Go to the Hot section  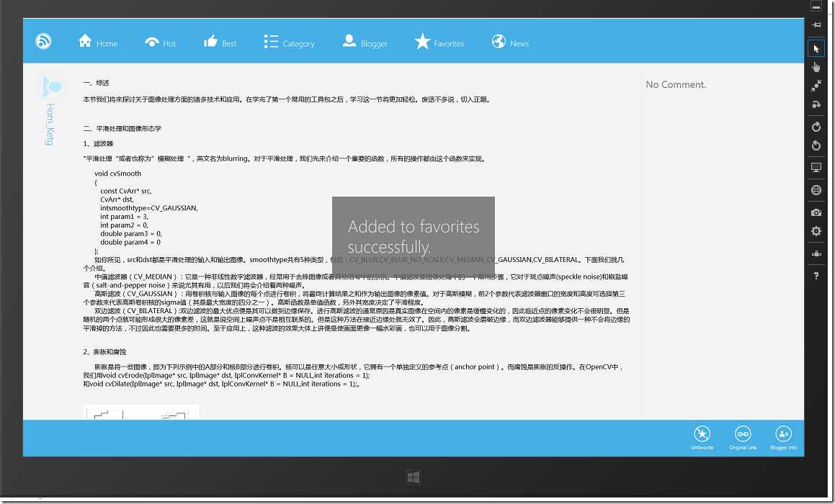pos(160,42)
